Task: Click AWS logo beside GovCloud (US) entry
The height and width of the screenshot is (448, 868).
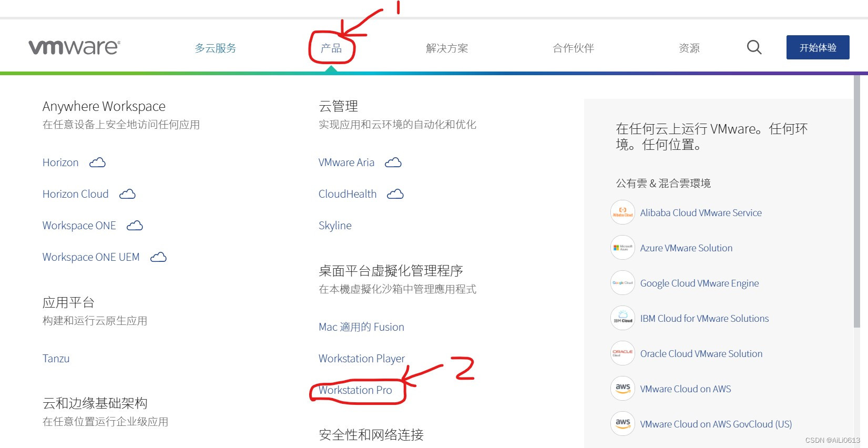Action: (623, 424)
